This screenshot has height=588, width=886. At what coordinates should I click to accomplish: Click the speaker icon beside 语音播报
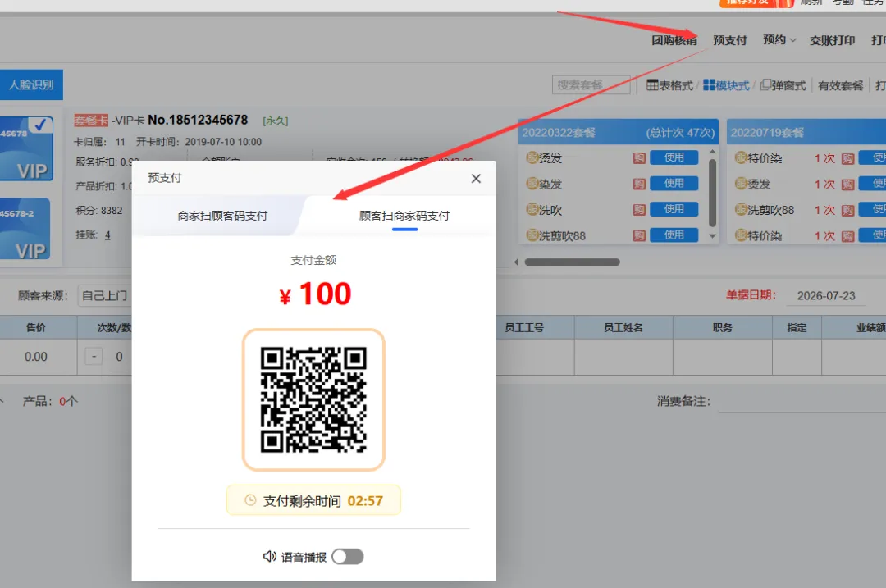pyautogui.click(x=270, y=557)
